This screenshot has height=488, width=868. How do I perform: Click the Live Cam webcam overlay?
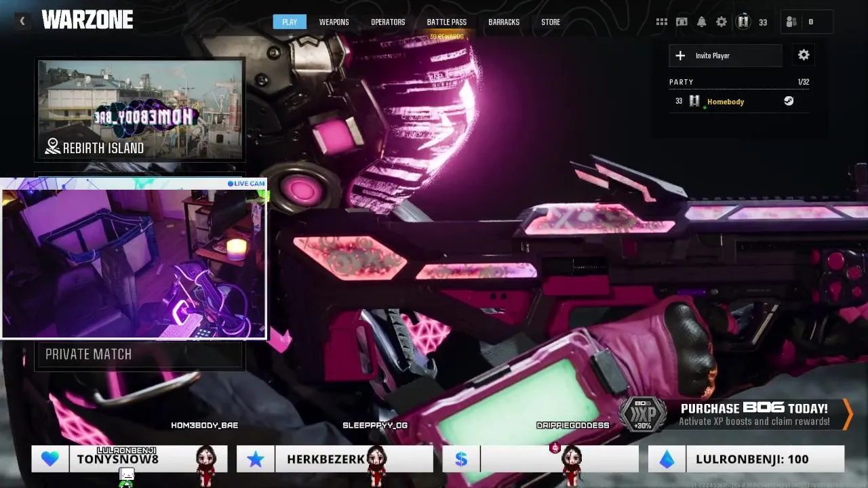(134, 258)
